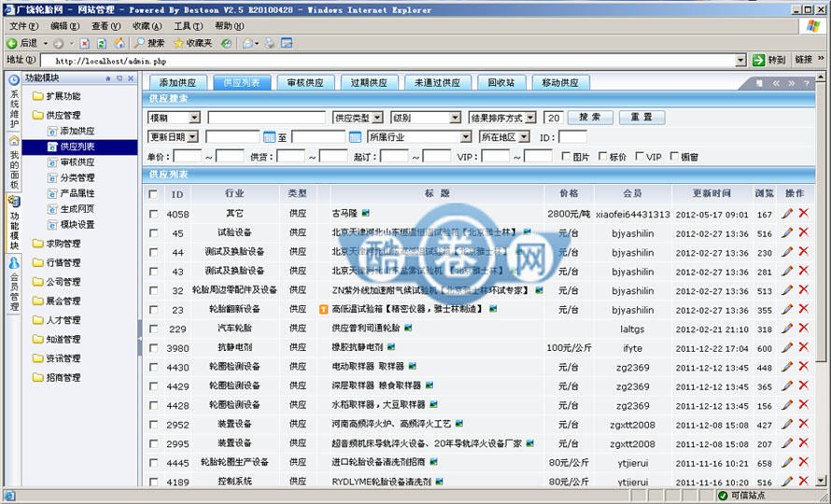The height and width of the screenshot is (504, 831).
Task: Click the 搜索 search button
Action: coord(590,118)
